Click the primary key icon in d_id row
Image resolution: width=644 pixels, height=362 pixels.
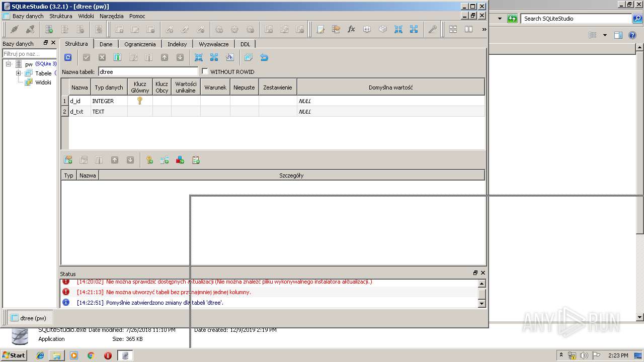(x=140, y=101)
